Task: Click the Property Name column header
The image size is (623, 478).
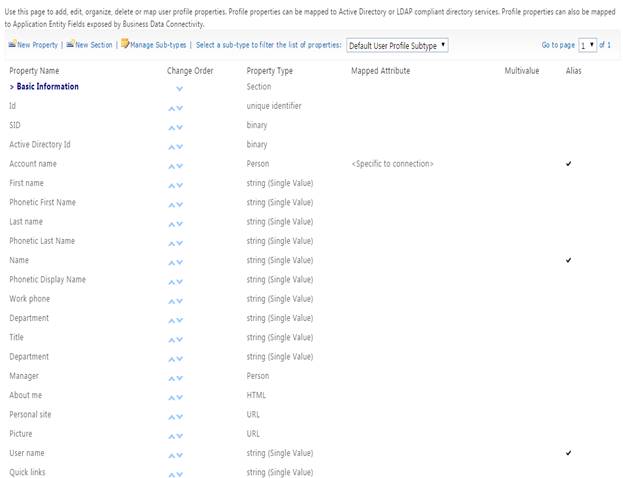Action: click(34, 71)
